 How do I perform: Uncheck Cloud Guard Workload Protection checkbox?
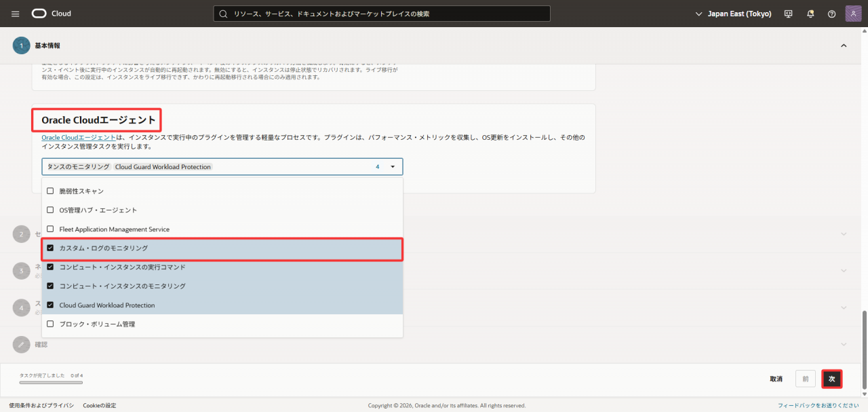tap(50, 305)
